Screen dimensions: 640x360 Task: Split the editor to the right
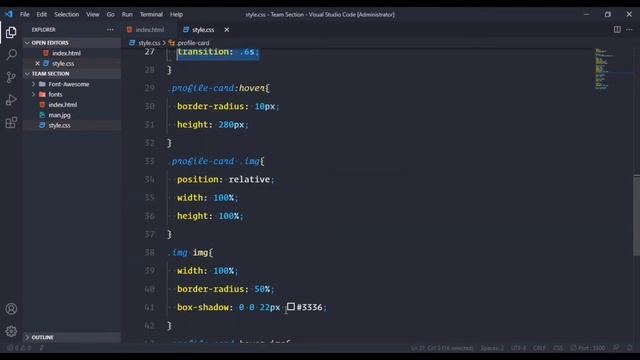click(617, 29)
